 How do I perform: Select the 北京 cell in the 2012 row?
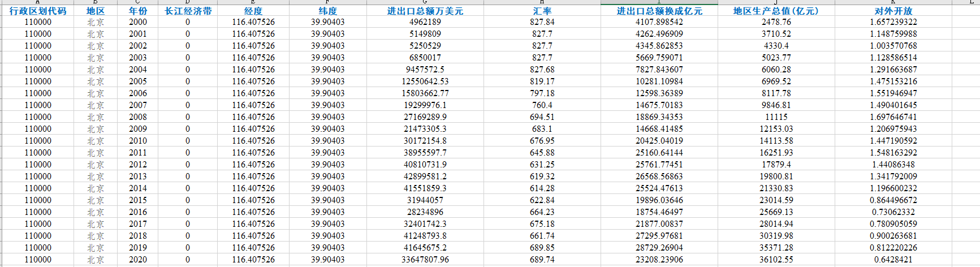96,165
